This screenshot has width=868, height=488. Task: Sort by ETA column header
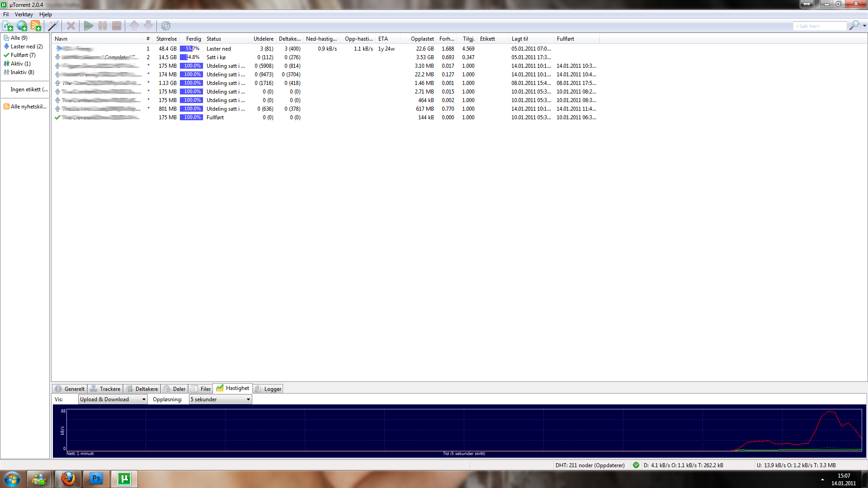click(x=387, y=39)
